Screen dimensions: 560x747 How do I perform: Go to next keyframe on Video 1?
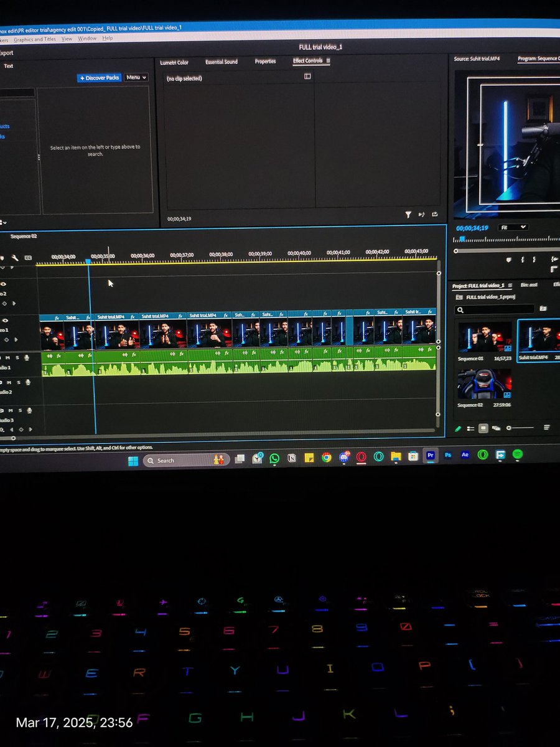tap(16, 340)
